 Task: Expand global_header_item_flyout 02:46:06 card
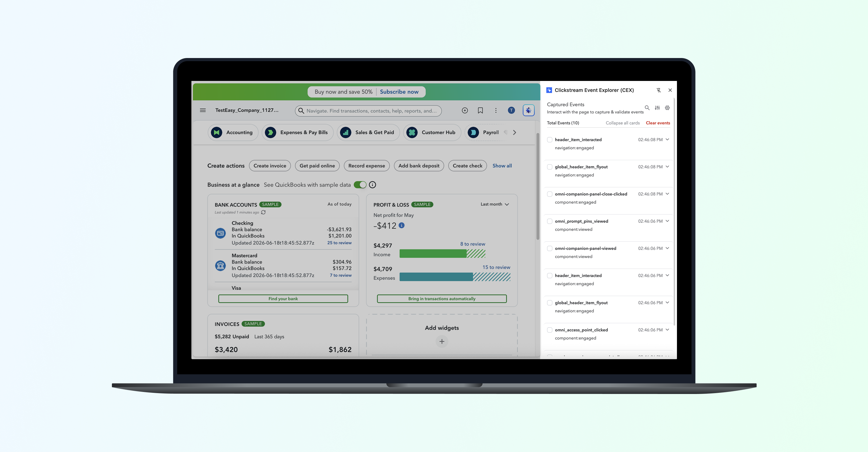[667, 303]
